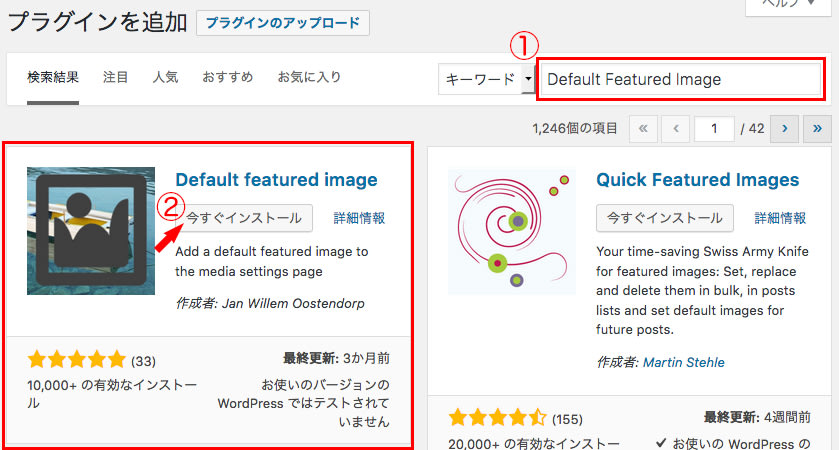The width and height of the screenshot is (839, 450).
Task: View 詳細情報 for Quick Featured Images
Action: coord(780,218)
